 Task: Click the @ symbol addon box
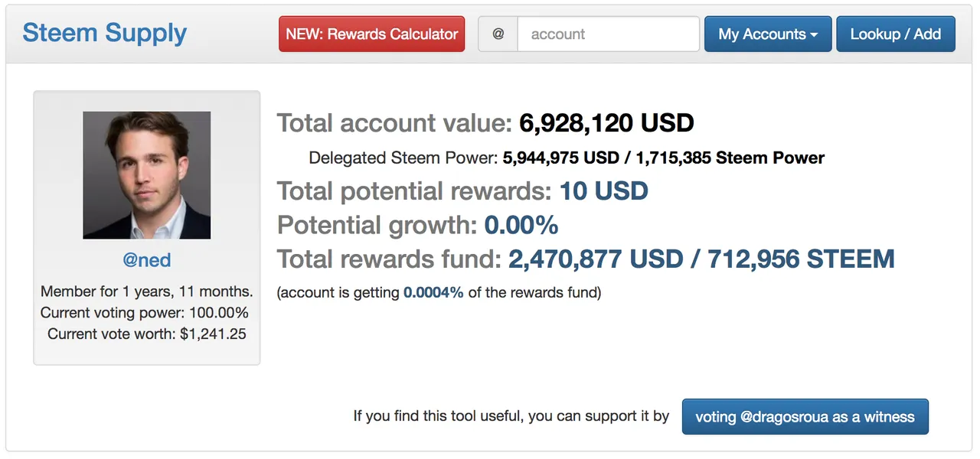pyautogui.click(x=498, y=34)
